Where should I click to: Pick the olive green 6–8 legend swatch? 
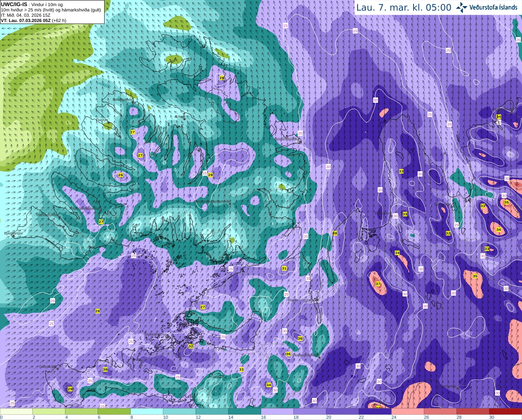point(114,411)
